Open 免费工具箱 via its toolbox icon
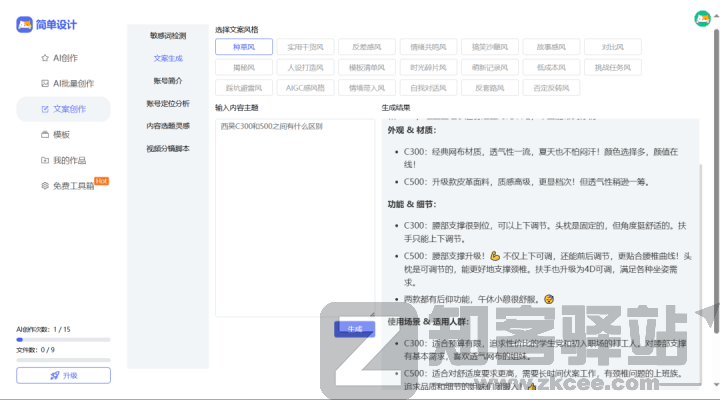 coord(45,186)
